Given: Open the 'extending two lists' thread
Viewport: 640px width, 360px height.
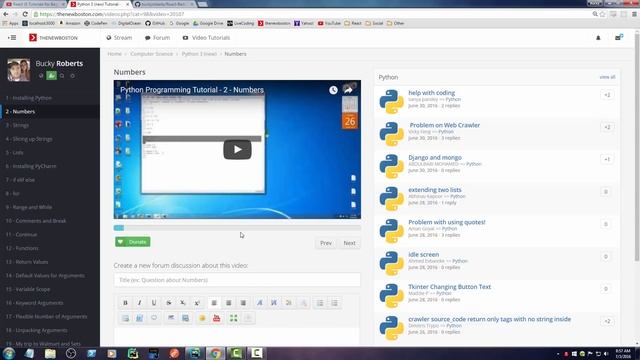Looking at the screenshot, I should (x=435, y=189).
